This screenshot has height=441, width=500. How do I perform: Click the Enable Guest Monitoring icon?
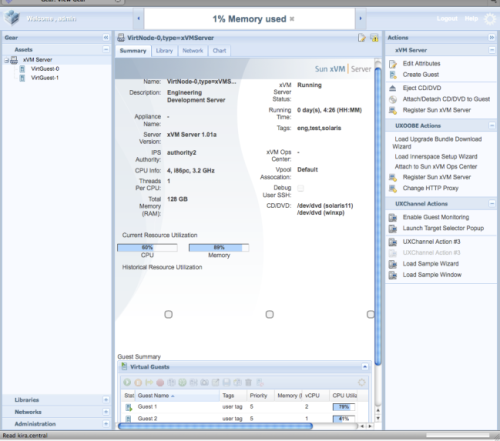pos(393,218)
